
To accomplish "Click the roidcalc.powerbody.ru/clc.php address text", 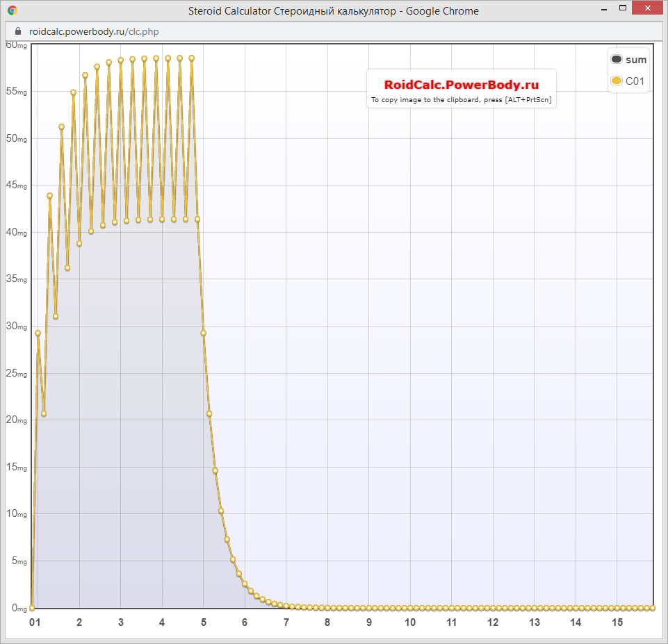I will 94,32.
